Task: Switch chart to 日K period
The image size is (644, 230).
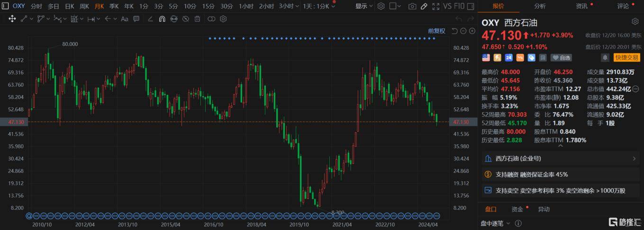Action: [69, 6]
